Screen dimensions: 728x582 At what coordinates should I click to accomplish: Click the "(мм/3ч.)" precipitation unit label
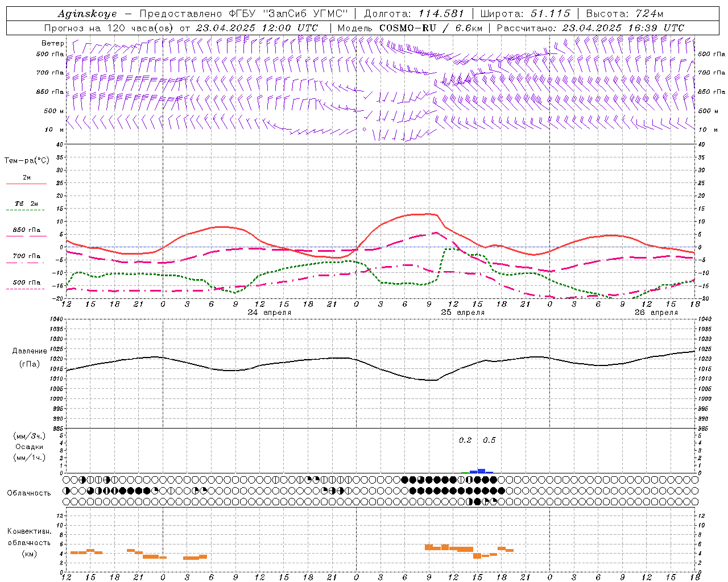(x=29, y=436)
